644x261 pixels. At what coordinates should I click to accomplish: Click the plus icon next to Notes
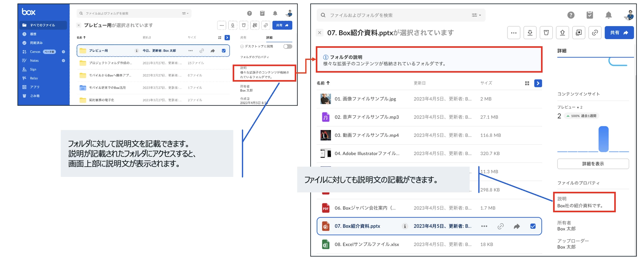point(63,61)
